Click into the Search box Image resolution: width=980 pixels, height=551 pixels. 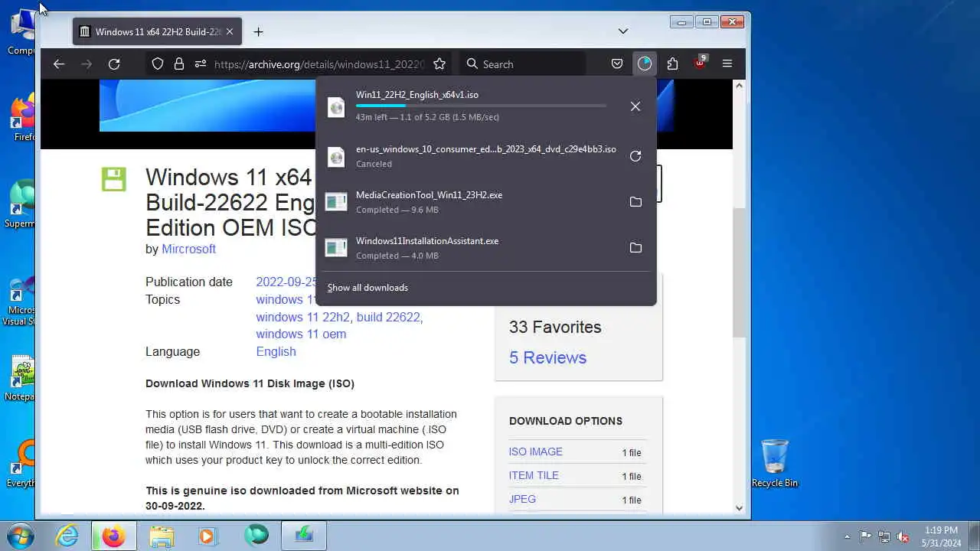(524, 64)
